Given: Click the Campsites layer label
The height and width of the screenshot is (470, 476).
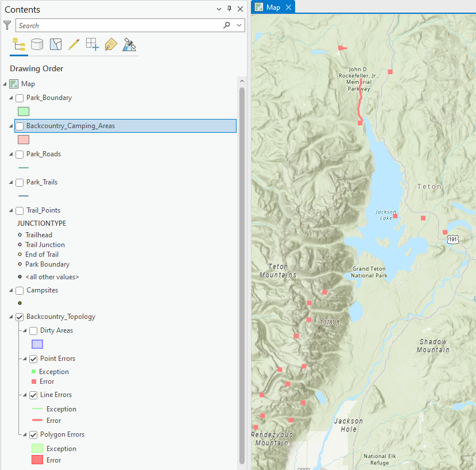Looking at the screenshot, I should [42, 290].
